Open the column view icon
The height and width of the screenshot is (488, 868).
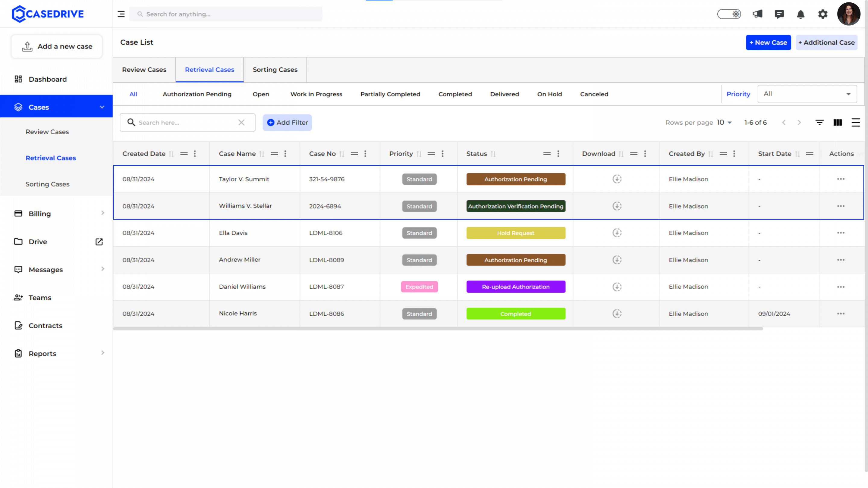point(838,123)
